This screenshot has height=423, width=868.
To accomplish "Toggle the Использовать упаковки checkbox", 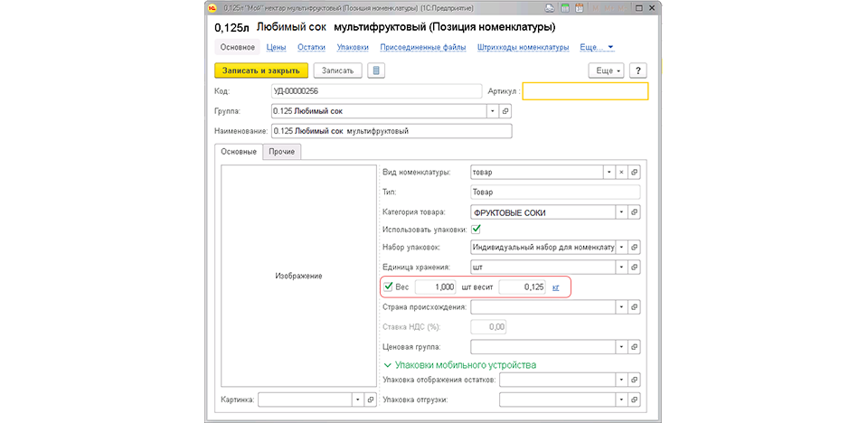I will click(476, 229).
